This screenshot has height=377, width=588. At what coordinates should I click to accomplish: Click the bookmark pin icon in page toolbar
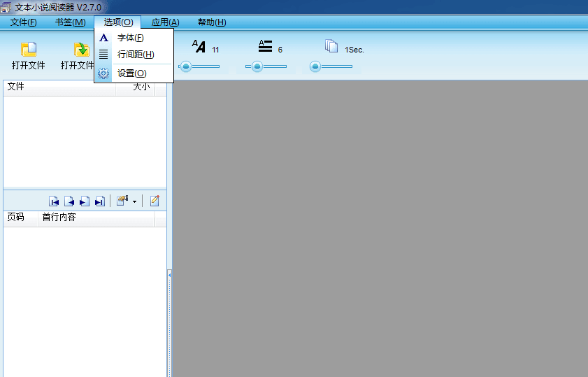point(122,201)
